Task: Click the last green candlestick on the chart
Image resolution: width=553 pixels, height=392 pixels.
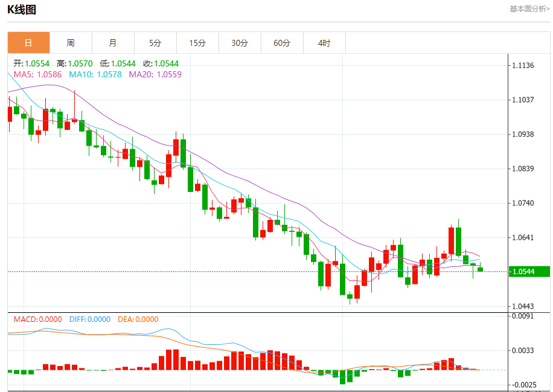Action: [481, 269]
